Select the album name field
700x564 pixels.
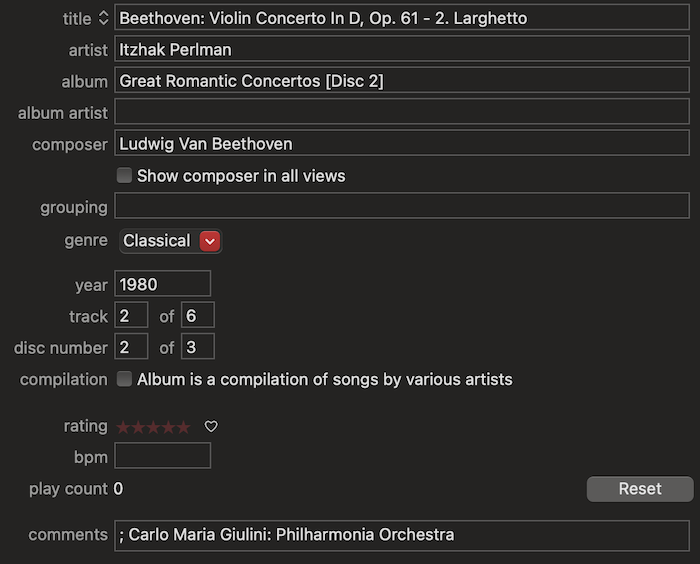click(401, 81)
